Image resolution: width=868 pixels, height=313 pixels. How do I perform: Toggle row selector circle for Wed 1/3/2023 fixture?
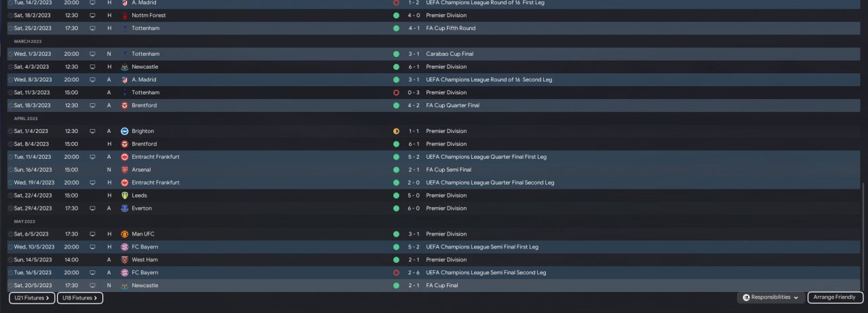click(10, 54)
